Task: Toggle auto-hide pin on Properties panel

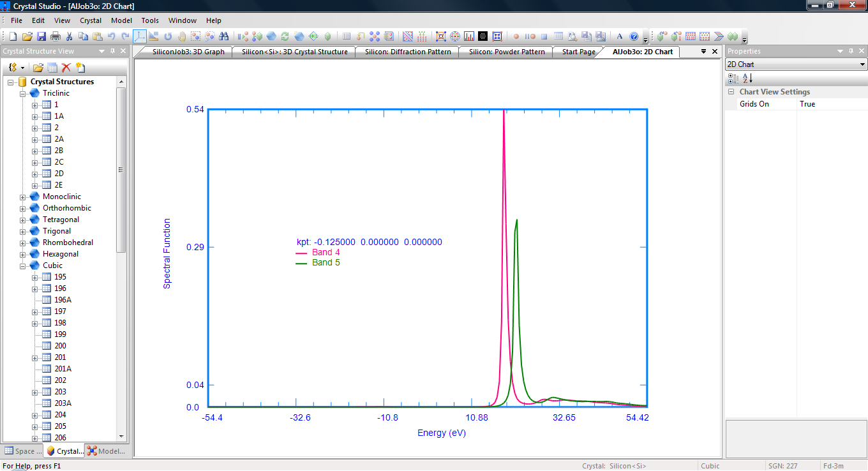Action: point(852,51)
